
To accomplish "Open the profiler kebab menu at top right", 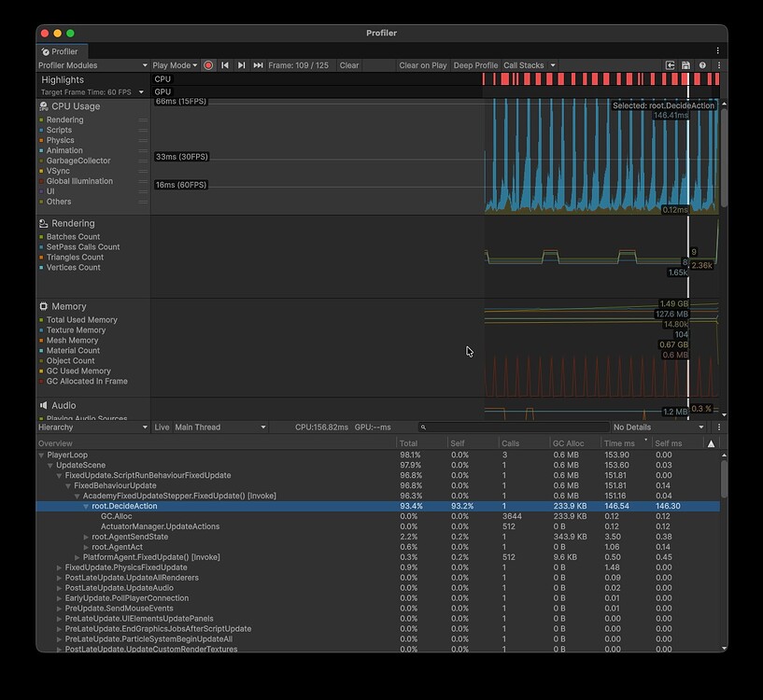I will point(717,65).
